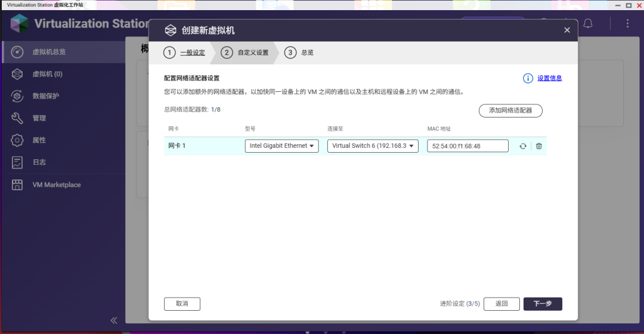Click the 连接至 column header

coord(335,129)
